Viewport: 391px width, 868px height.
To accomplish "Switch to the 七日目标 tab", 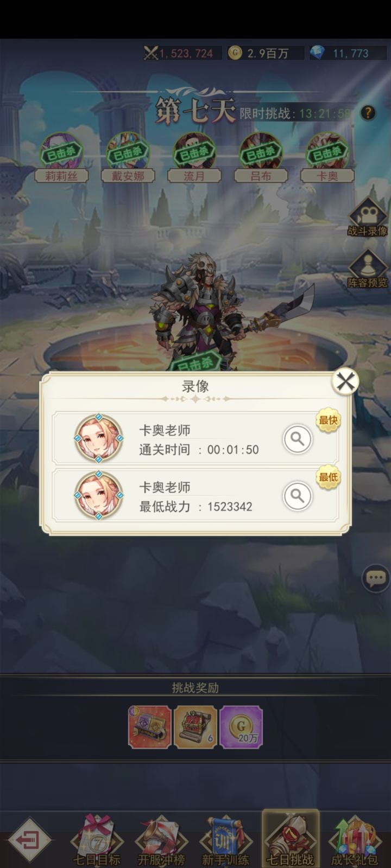I will click(97, 840).
